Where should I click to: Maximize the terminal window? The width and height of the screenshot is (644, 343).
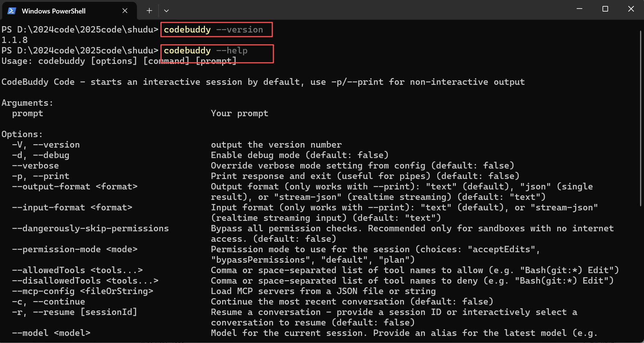(605, 9)
